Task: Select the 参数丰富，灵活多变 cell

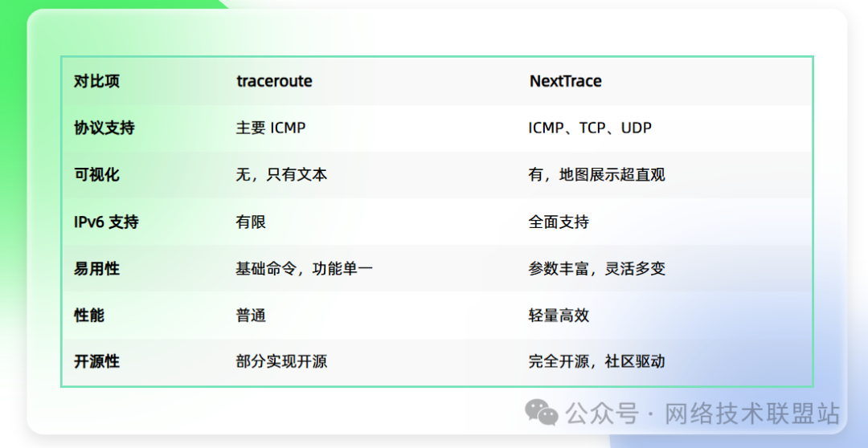Action: pos(596,269)
